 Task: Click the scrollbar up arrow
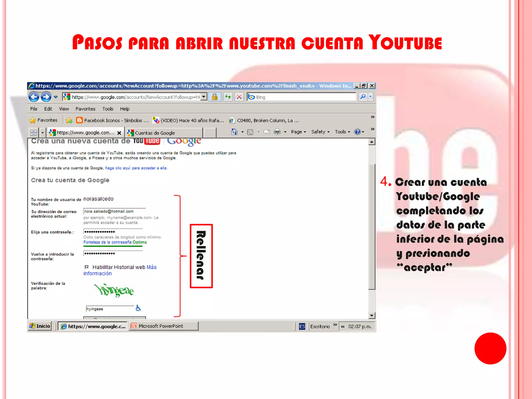[x=372, y=142]
